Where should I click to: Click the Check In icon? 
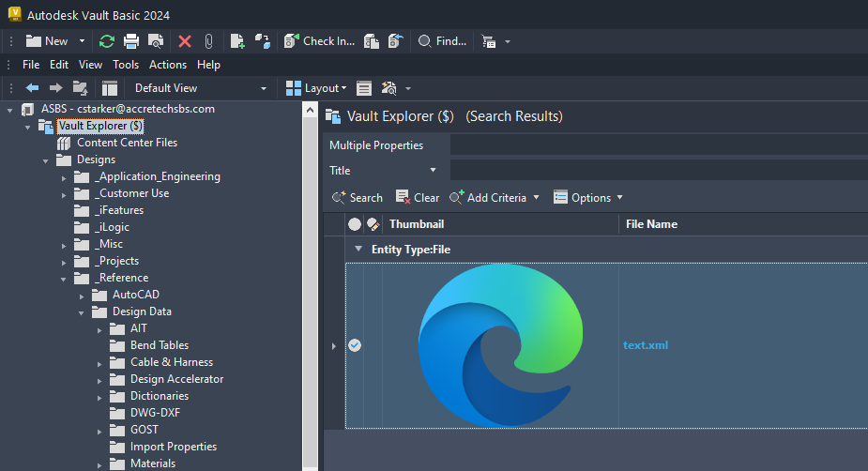(291, 41)
